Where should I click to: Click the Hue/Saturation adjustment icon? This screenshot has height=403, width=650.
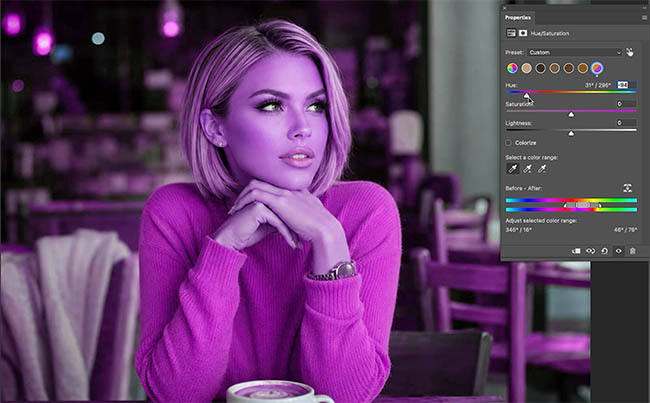pyautogui.click(x=511, y=33)
